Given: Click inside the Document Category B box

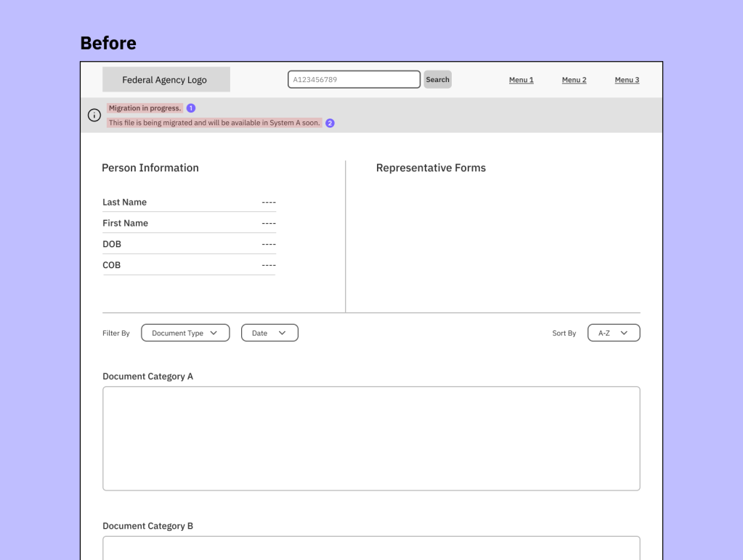Looking at the screenshot, I should [370, 548].
